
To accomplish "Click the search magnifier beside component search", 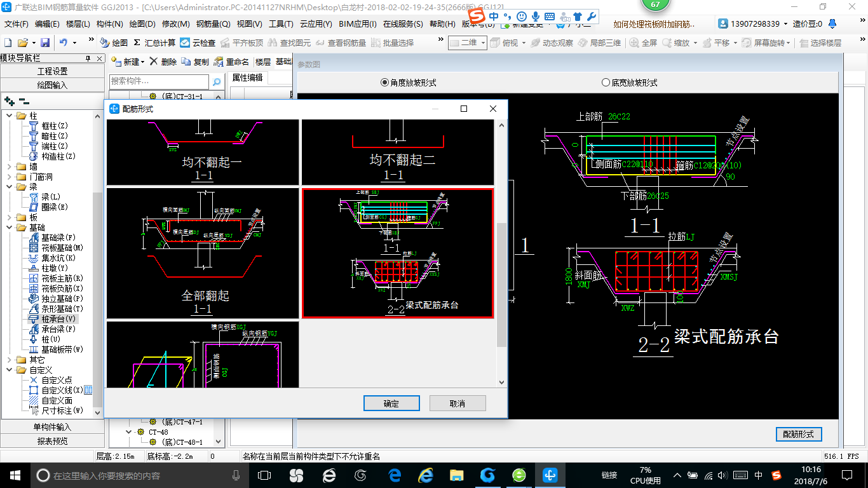I will pos(217,81).
